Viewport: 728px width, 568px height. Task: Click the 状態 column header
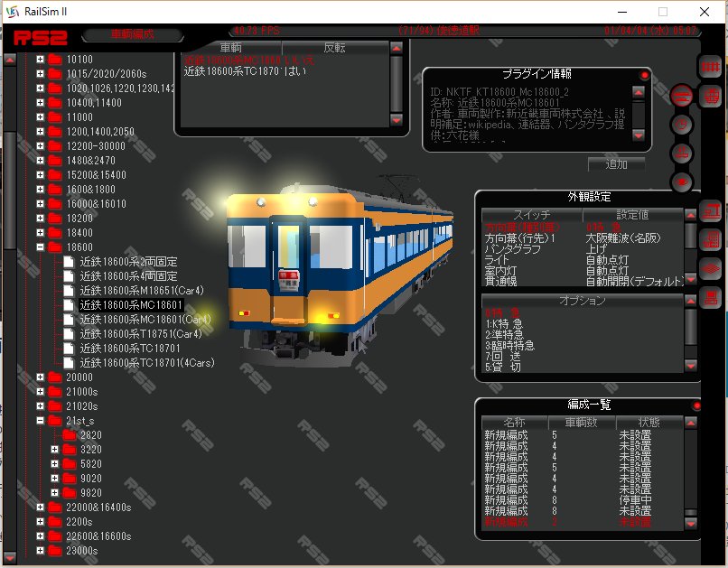649,423
